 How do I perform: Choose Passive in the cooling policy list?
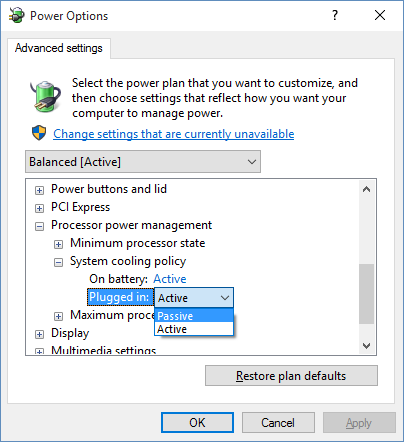194,316
